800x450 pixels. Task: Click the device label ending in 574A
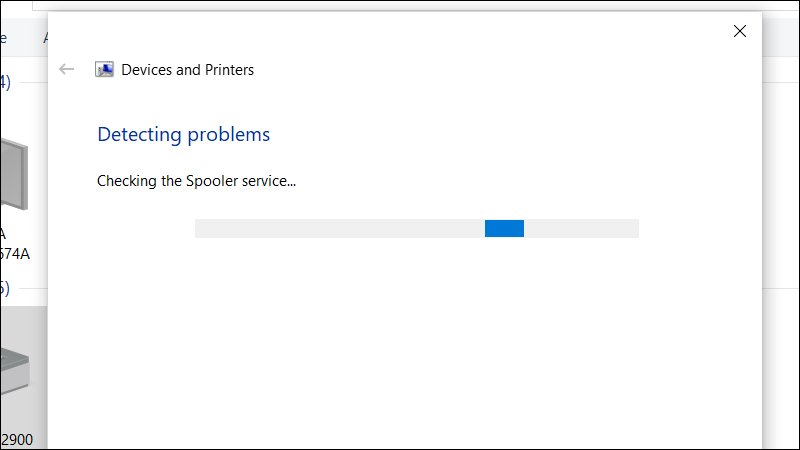pyautogui.click(x=15, y=253)
